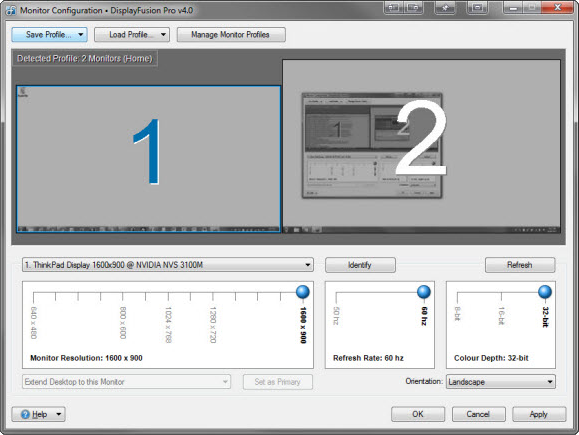Select monitor 1 in the layout preview
The height and width of the screenshot is (435, 579).
tap(148, 159)
